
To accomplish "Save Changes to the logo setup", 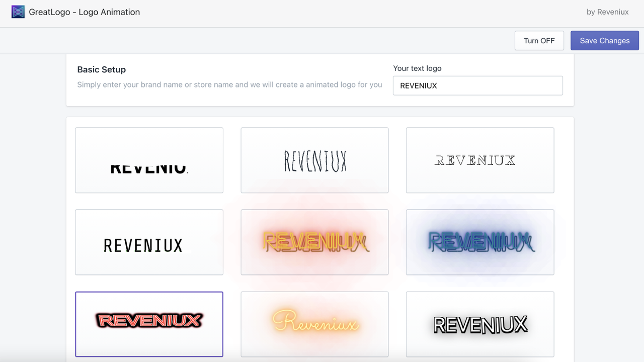I will (604, 41).
